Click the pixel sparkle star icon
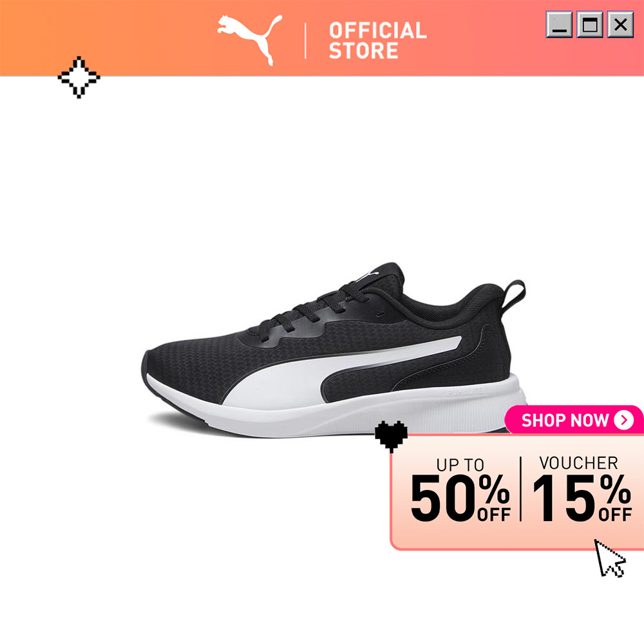The width and height of the screenshot is (644, 644). (79, 77)
